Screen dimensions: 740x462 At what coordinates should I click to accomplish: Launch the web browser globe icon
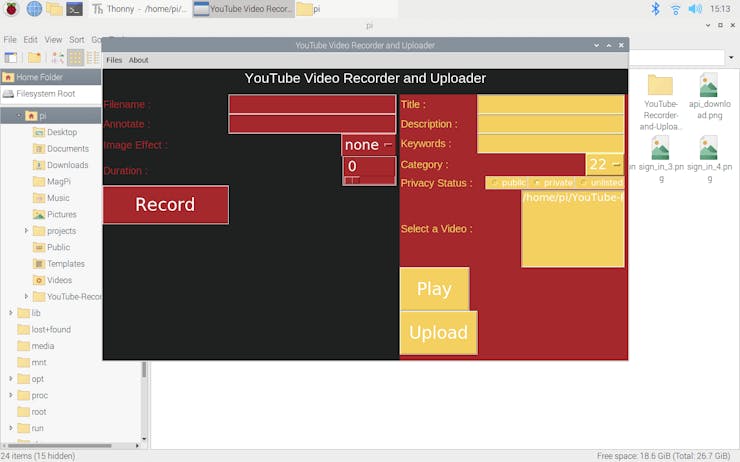click(34, 8)
